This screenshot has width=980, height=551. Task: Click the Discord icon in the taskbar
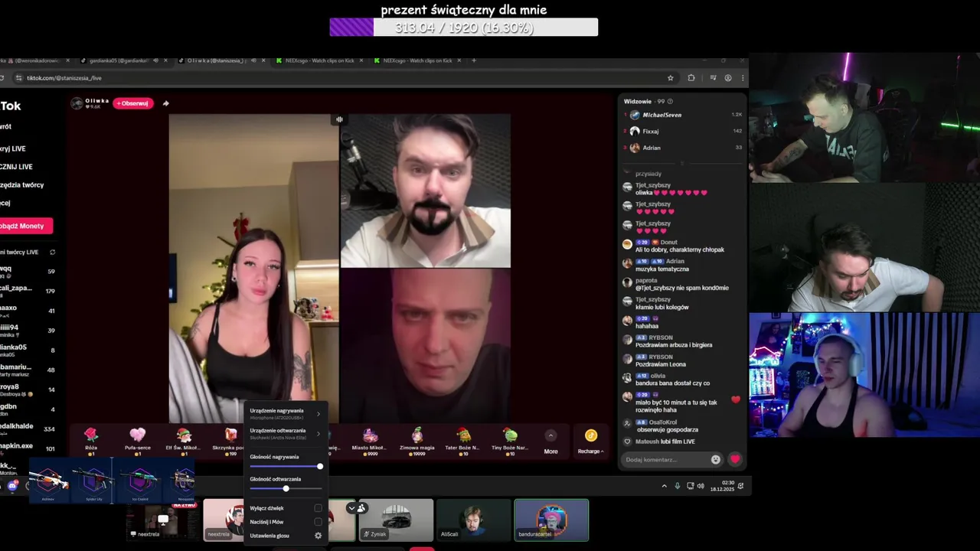click(x=12, y=486)
